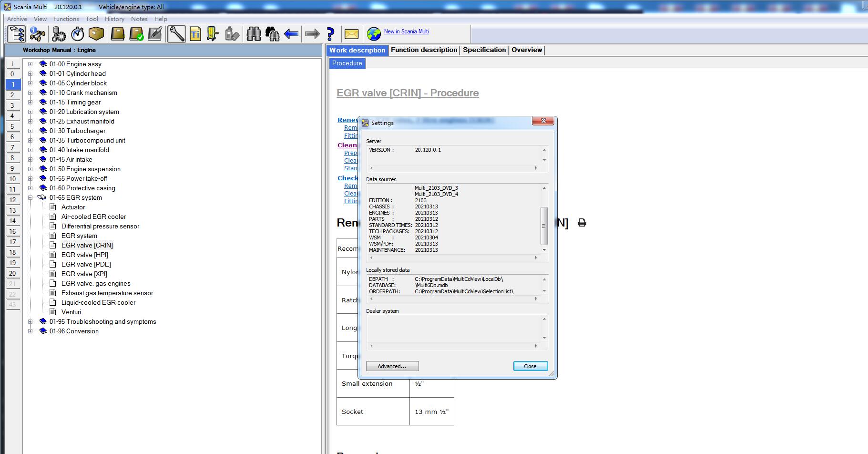Viewport: 868px width, 454px height.
Task: Open the View menu
Action: (x=41, y=19)
